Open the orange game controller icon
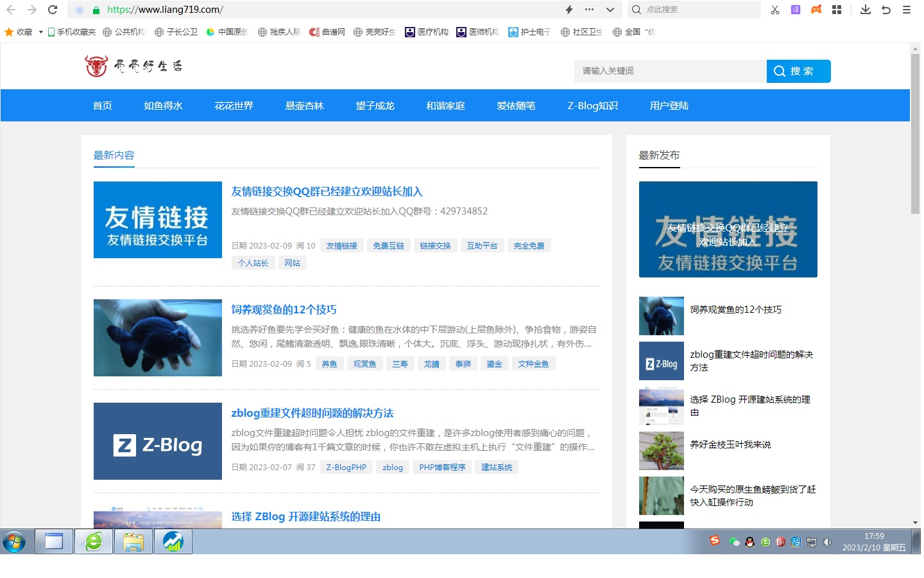The image size is (924, 578). pyautogui.click(x=816, y=10)
